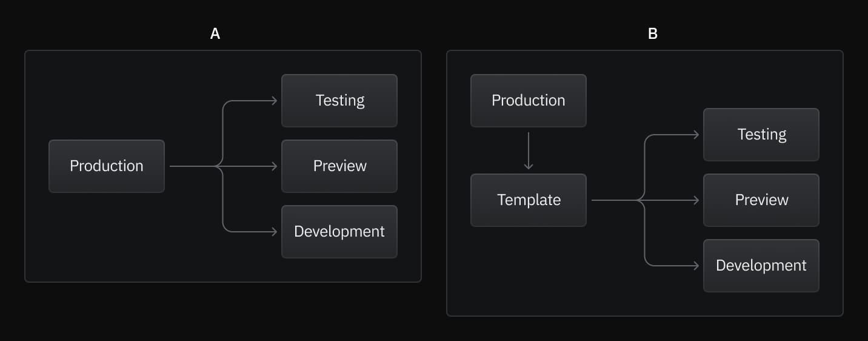Screen dimensions: 868x341
Task: Click the Preview box in diagram A
Action: [x=339, y=166]
